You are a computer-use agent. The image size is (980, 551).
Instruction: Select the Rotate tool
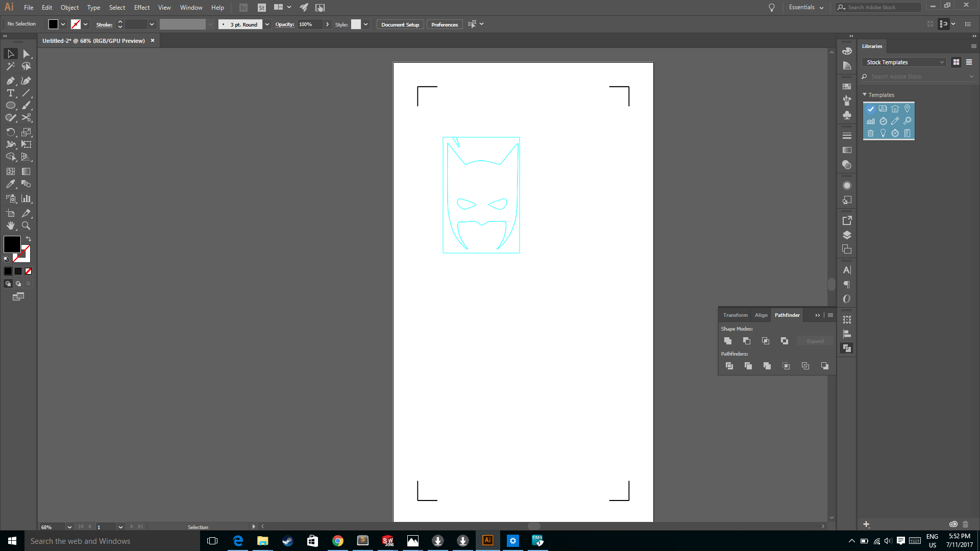[x=11, y=132]
